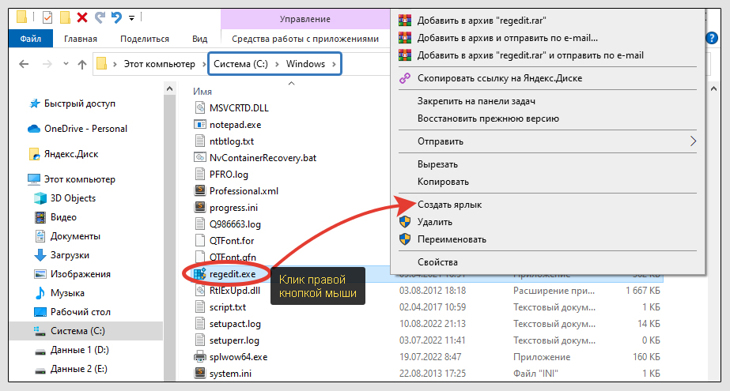The height and width of the screenshot is (391, 730).
Task: Select file script.txt
Action: click(227, 307)
